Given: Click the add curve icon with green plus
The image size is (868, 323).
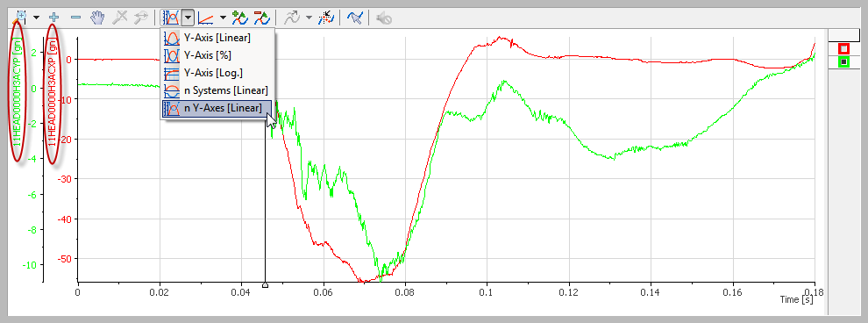Looking at the screenshot, I should tap(239, 18).
